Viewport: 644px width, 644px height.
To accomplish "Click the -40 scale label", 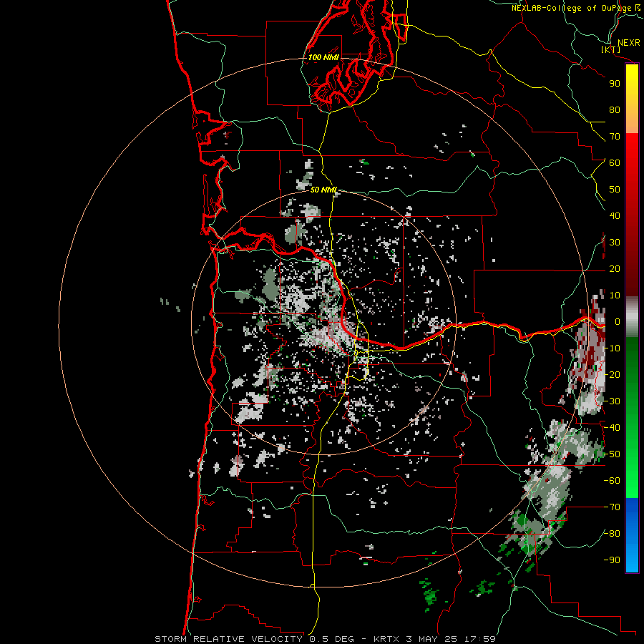I will (612, 428).
